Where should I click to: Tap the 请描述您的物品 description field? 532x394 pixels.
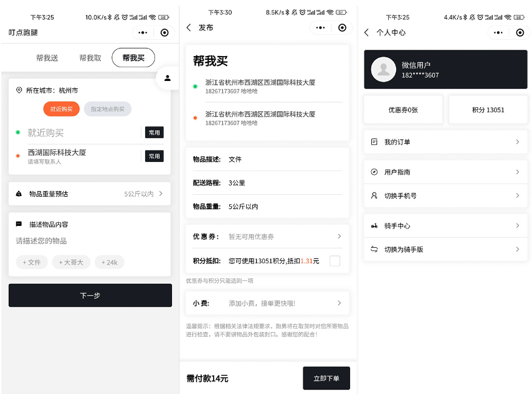90,241
